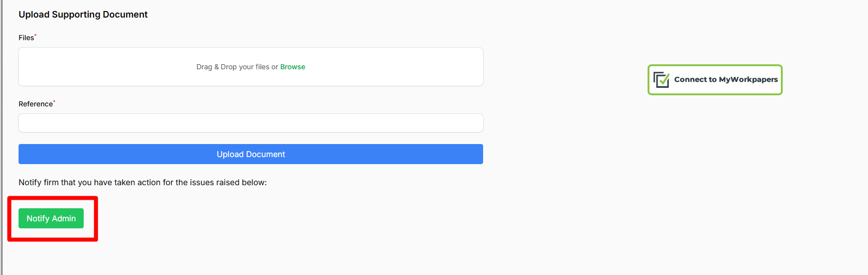Select the Files field label
This screenshot has width=868, height=275.
[26, 38]
